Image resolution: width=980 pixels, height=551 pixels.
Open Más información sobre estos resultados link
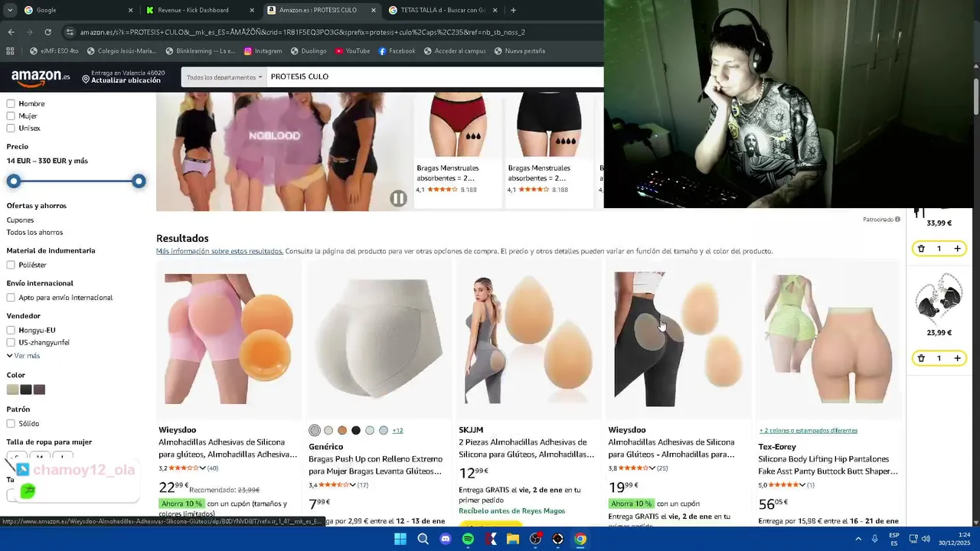tap(220, 251)
